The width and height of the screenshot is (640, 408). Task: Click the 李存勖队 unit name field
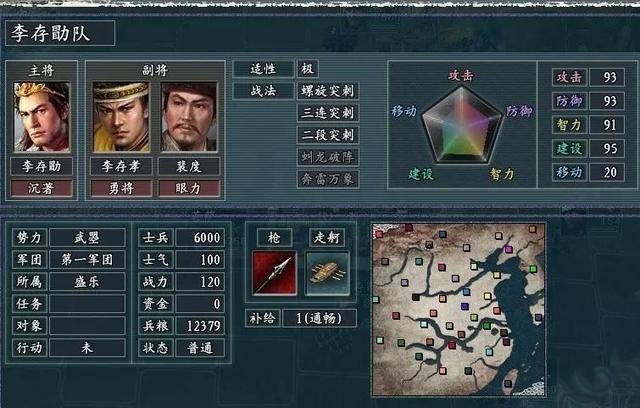[60, 33]
